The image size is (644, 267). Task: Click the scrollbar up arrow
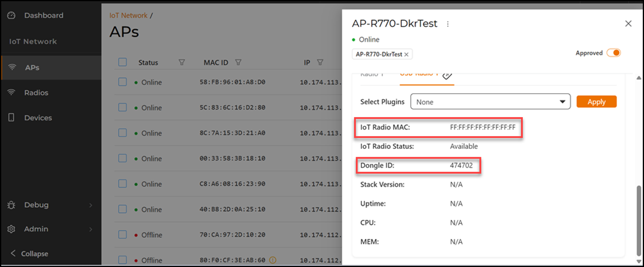tap(638, 77)
